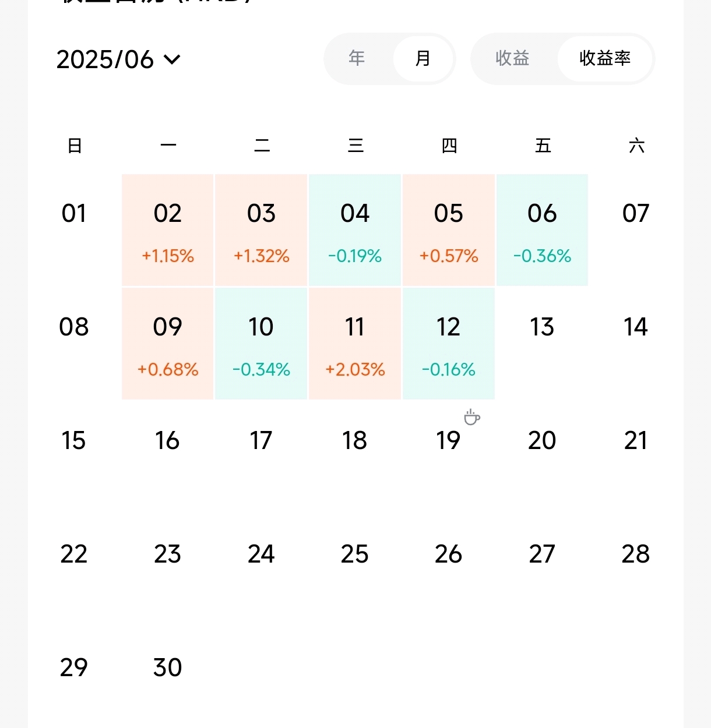Open day 03 showing +1.32%
The height and width of the screenshot is (728, 711).
[x=261, y=230]
